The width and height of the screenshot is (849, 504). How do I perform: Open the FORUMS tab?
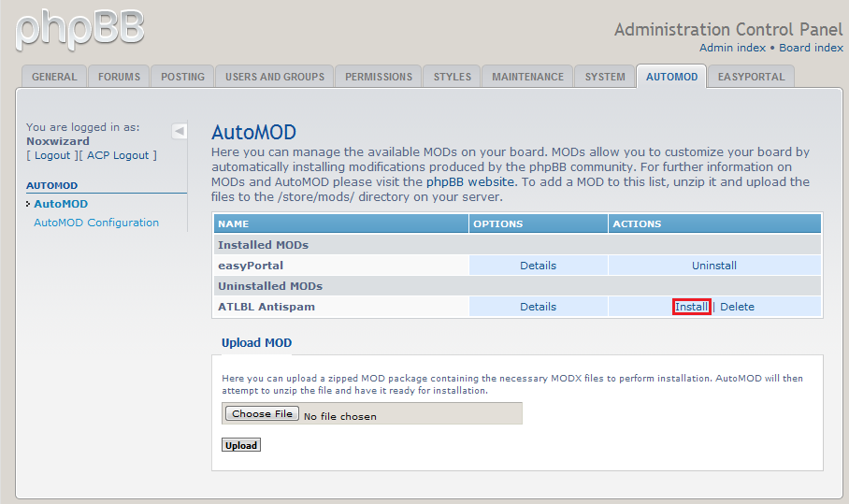pyautogui.click(x=119, y=77)
